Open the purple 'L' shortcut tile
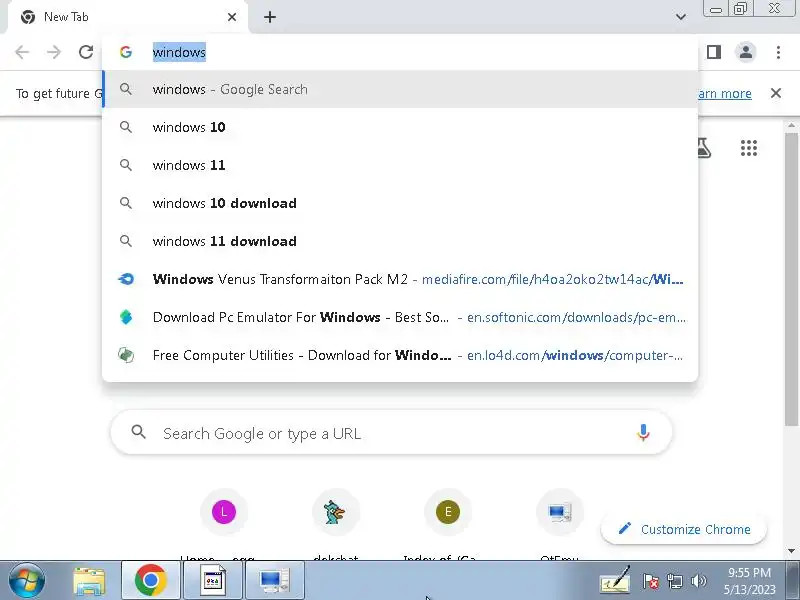The height and width of the screenshot is (600, 800). click(x=224, y=512)
